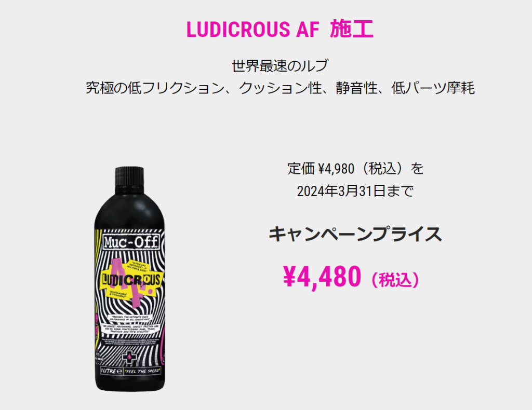Click the pink ¥4,480 campaign price

(322, 277)
